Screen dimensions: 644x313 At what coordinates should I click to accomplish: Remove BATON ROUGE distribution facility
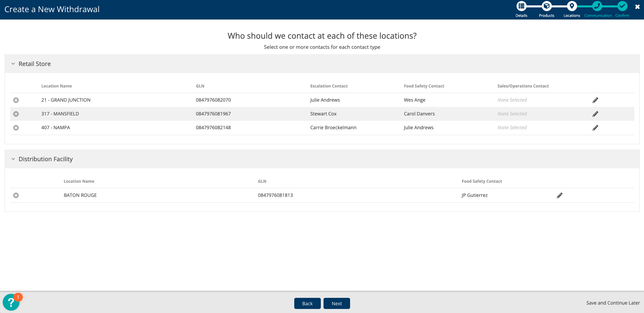coord(16,196)
